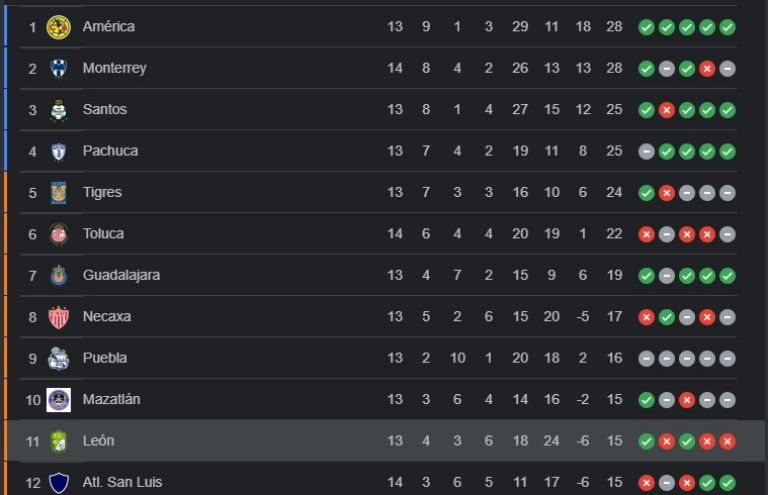Click the Necaxa club badge
768x495 pixels.
pos(59,317)
